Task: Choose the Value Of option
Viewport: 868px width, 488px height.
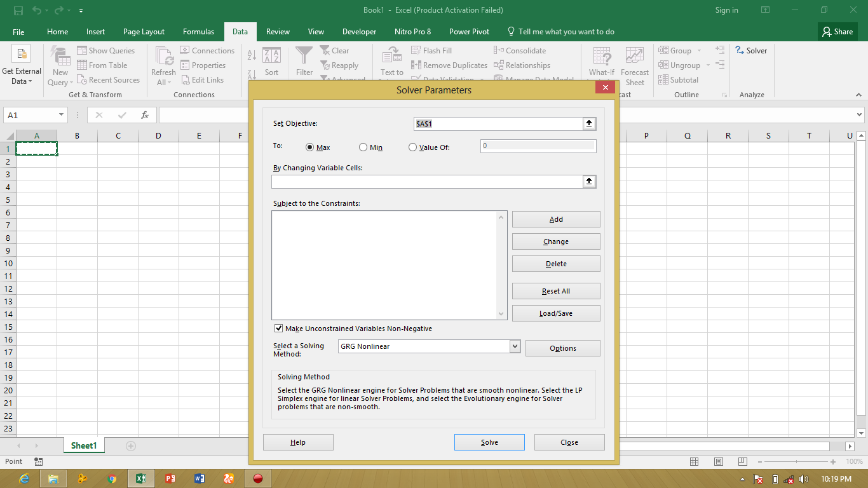Action: [412, 147]
